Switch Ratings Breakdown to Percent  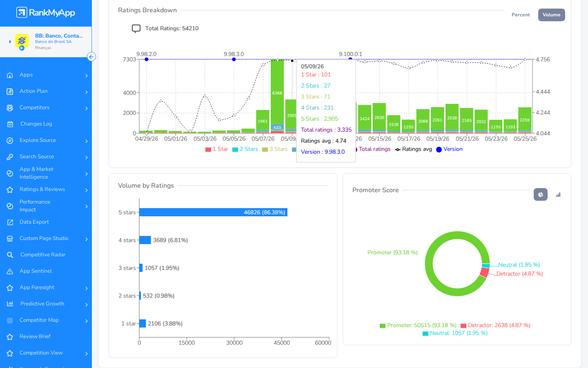[x=521, y=15]
